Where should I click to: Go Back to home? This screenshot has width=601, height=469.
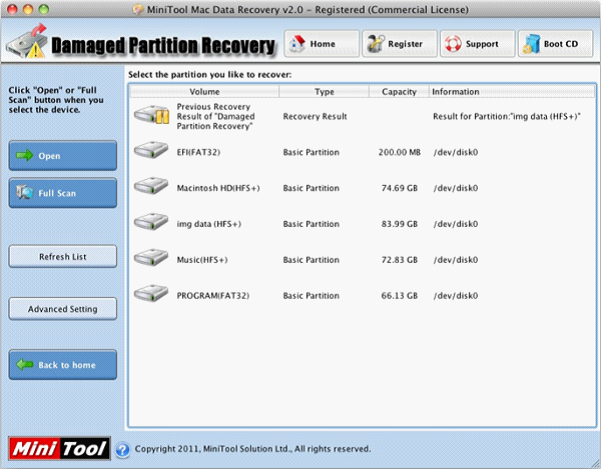click(63, 365)
